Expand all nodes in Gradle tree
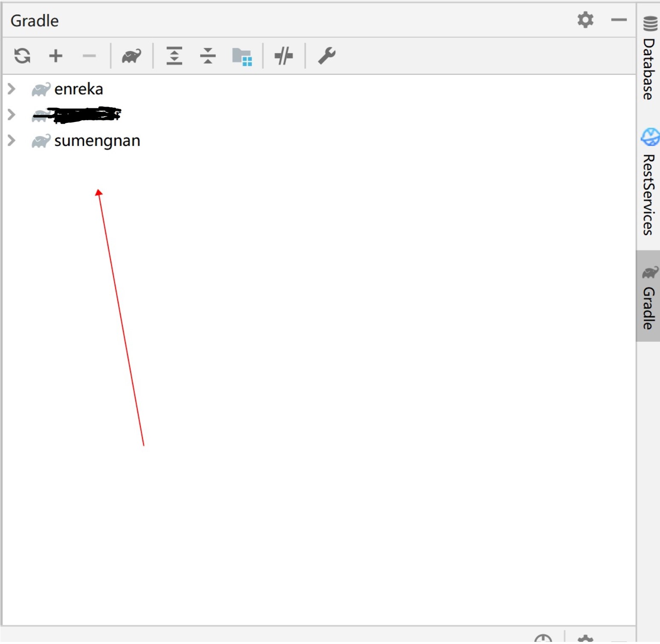This screenshot has width=660, height=644. 174,56
